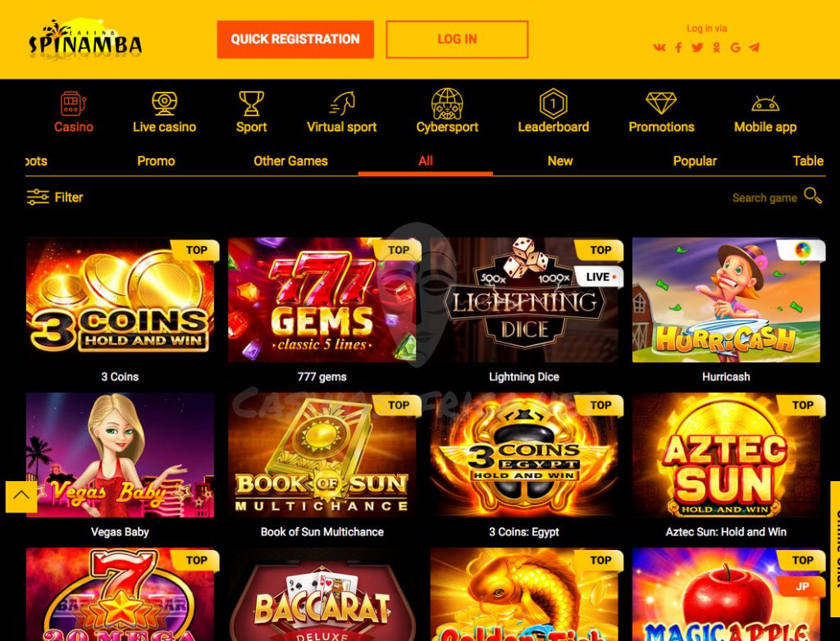Click the search magnifier icon
The height and width of the screenshot is (641, 840).
(813, 196)
